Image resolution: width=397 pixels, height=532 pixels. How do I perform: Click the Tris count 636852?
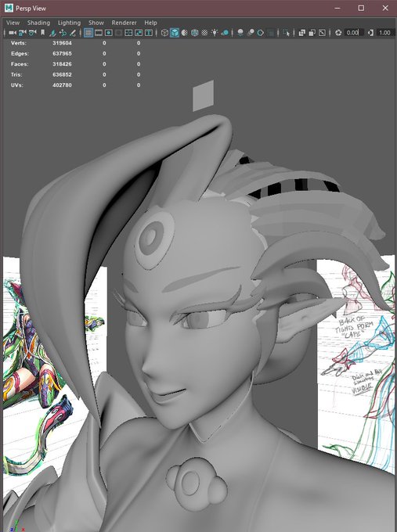(x=62, y=74)
